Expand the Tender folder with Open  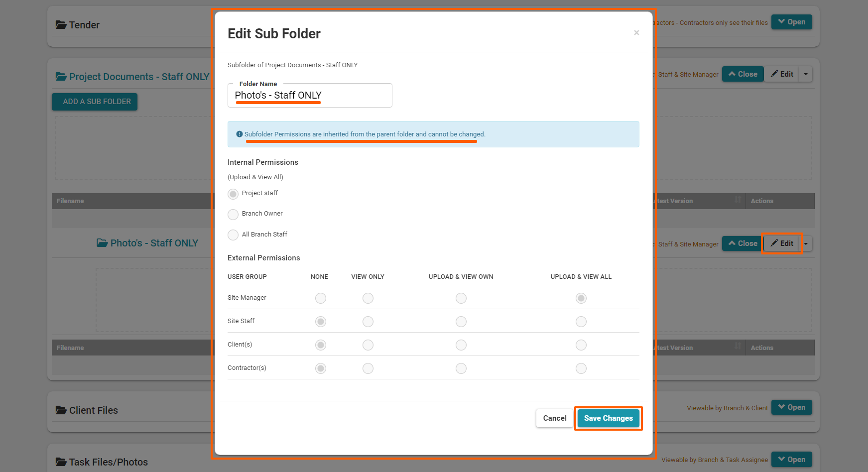tap(791, 22)
